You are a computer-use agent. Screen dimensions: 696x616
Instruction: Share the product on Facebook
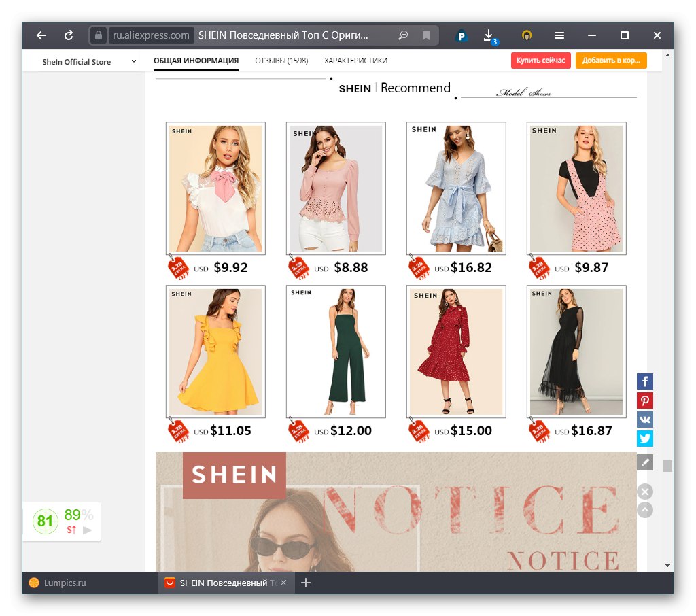pos(645,381)
